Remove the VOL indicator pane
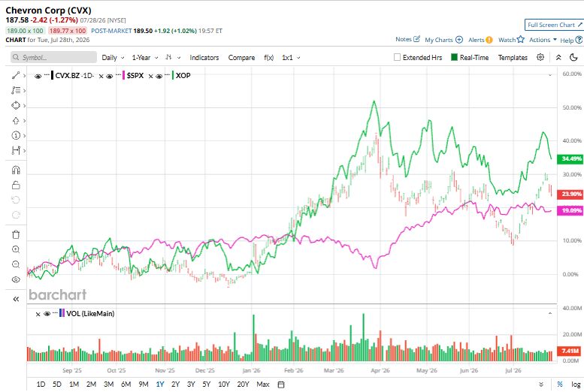This screenshot has width=584, height=392. tap(38, 314)
